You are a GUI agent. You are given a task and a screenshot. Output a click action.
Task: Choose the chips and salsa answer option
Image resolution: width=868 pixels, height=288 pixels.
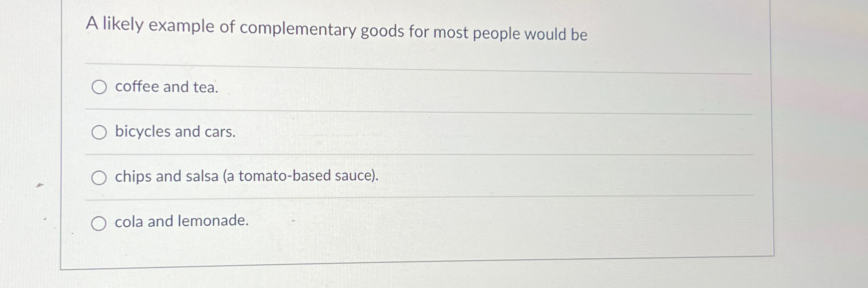246,177
